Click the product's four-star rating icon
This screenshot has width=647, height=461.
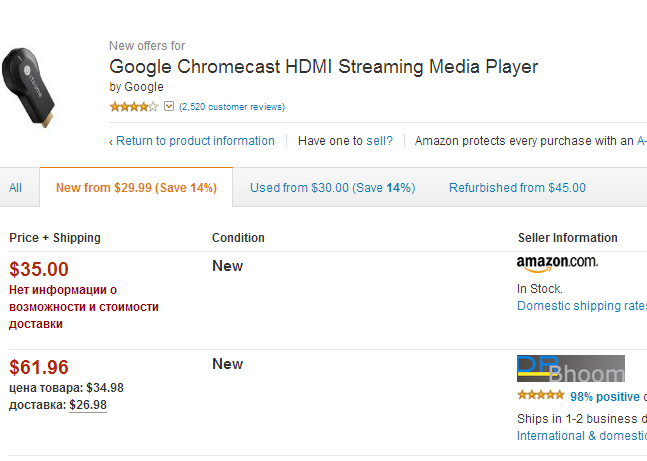pyautogui.click(x=133, y=107)
